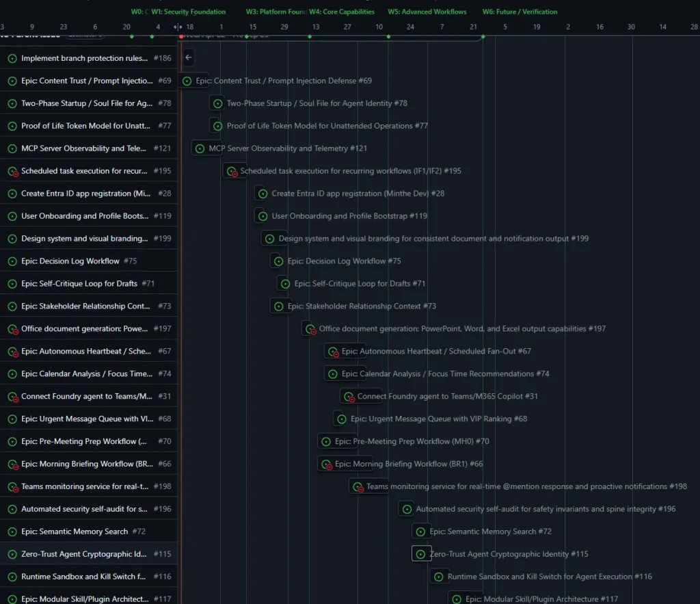
Task: Select W6: Future / Verification milestone label
Action: coord(520,12)
